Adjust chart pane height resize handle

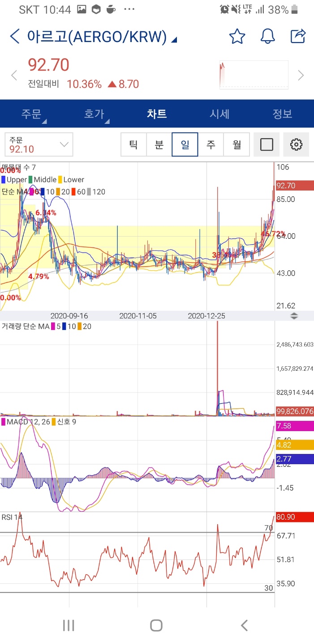(x=294, y=316)
